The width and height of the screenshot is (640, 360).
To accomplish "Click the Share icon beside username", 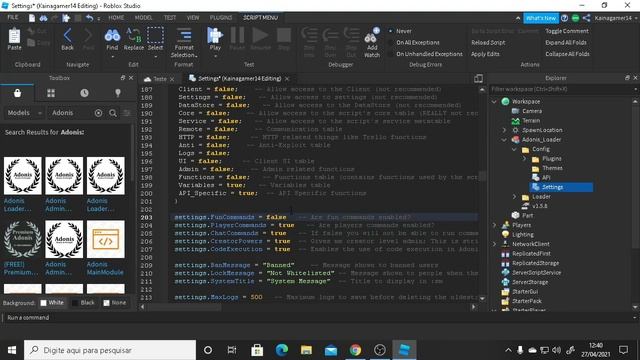I will (587, 18).
